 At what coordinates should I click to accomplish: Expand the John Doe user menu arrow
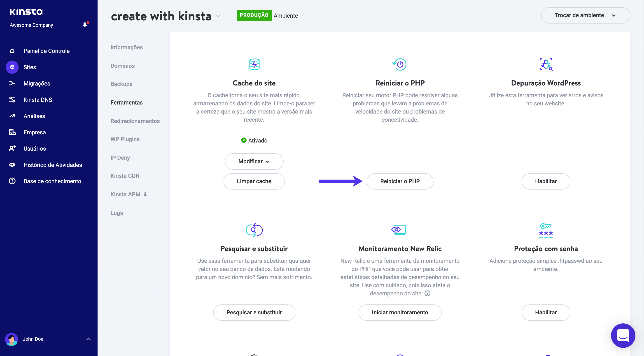tap(88, 339)
